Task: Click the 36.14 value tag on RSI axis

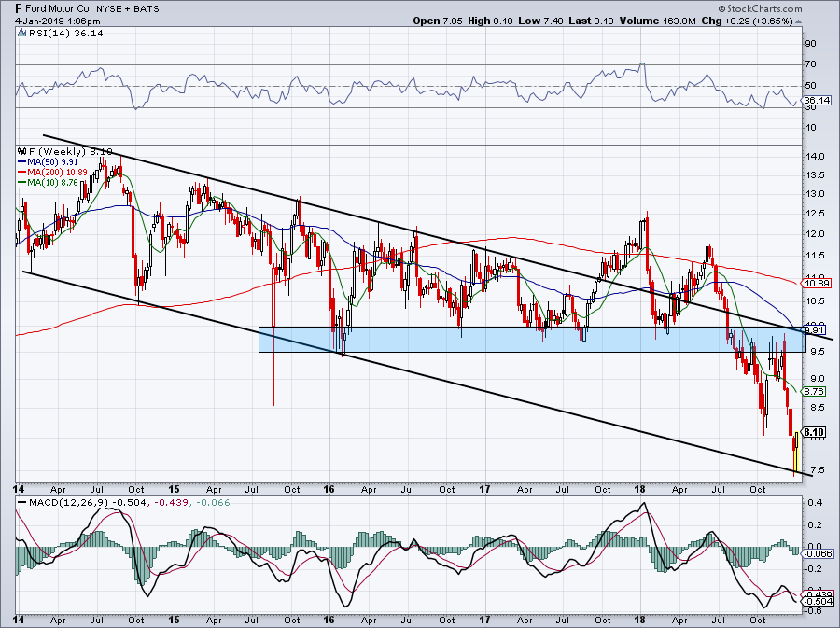Action: pos(817,100)
